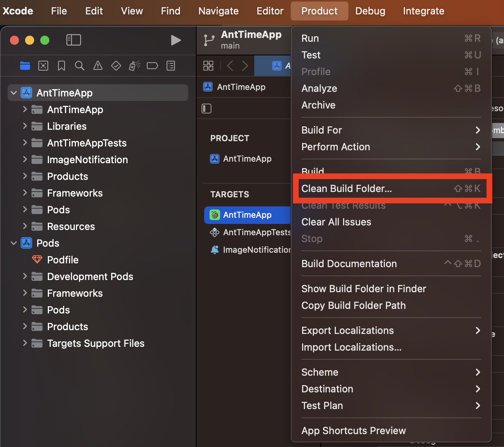Open the View menu
The width and height of the screenshot is (504, 447).
132,11
